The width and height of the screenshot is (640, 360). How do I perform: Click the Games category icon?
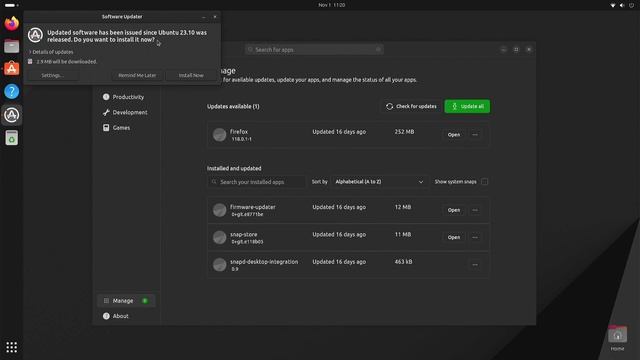[x=106, y=128]
